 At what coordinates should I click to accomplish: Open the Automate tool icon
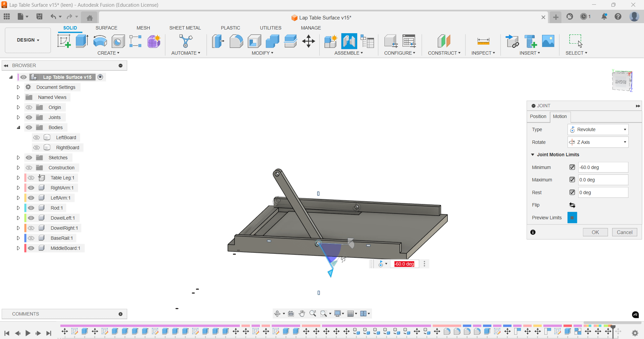pos(185,41)
